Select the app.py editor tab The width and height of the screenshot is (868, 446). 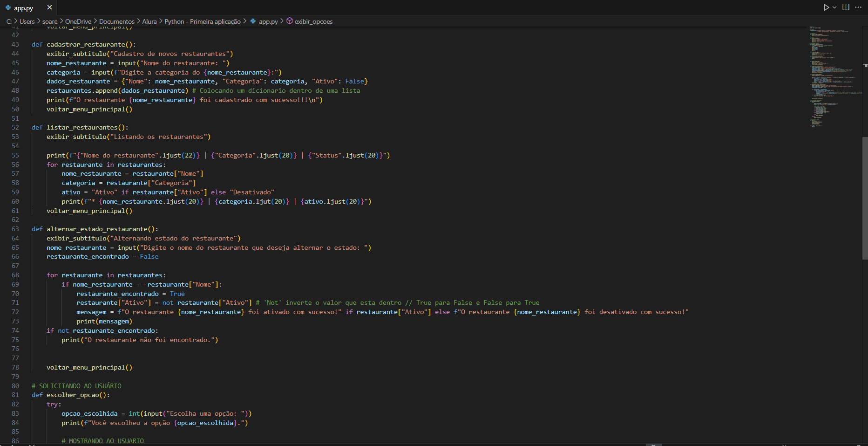28,8
